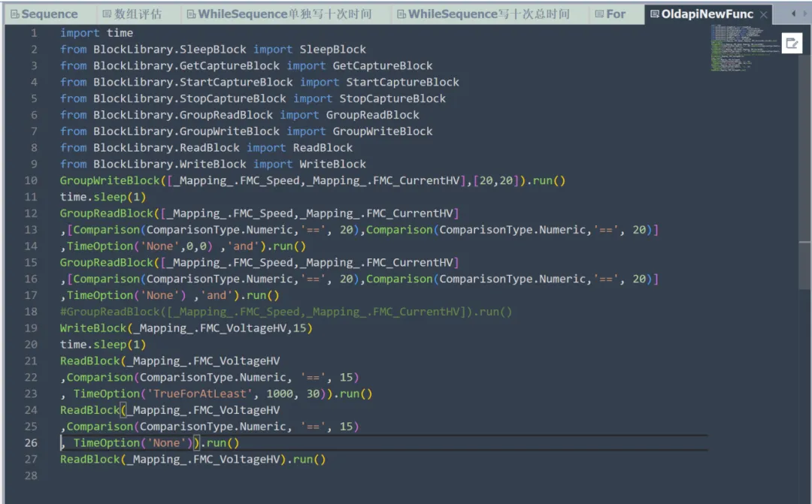Click ReadBlock(...).run() on line 27
This screenshot has height=504, width=812.
tap(193, 459)
